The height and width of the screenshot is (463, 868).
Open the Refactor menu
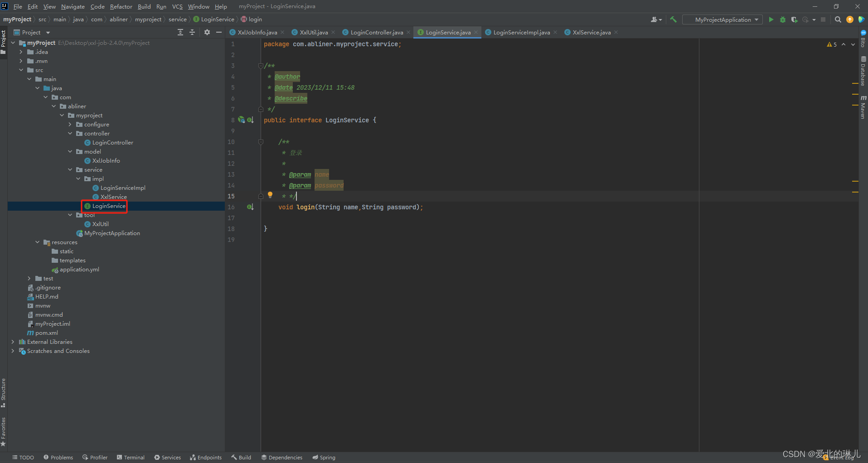121,6
